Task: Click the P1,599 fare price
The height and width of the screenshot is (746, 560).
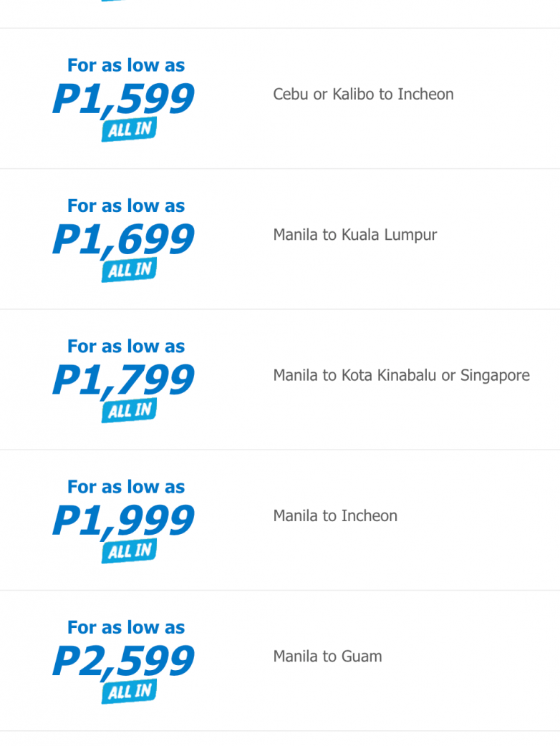Action: point(123,99)
